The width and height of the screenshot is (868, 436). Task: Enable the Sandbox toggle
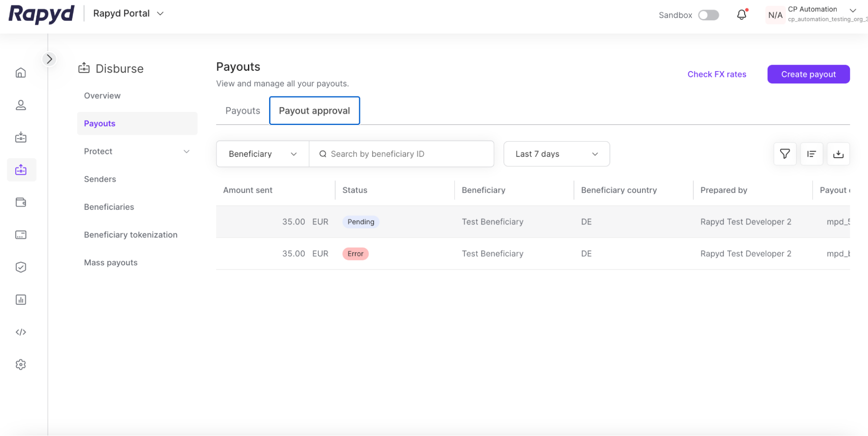[708, 15]
